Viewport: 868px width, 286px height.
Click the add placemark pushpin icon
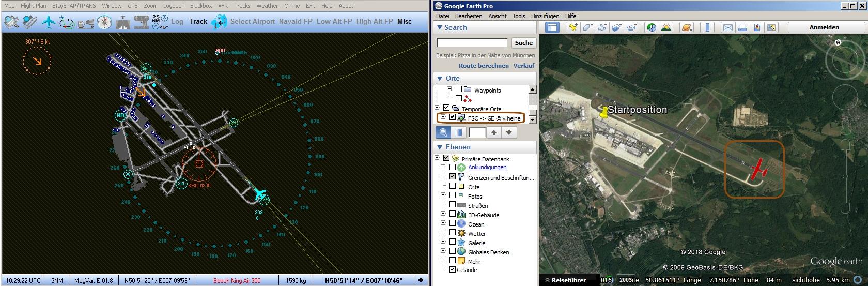point(572,27)
